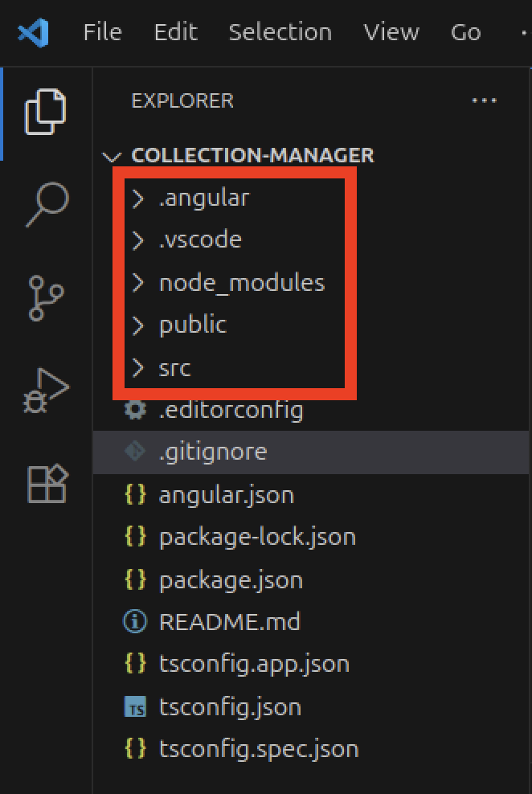Open the Edit menu

(x=175, y=32)
